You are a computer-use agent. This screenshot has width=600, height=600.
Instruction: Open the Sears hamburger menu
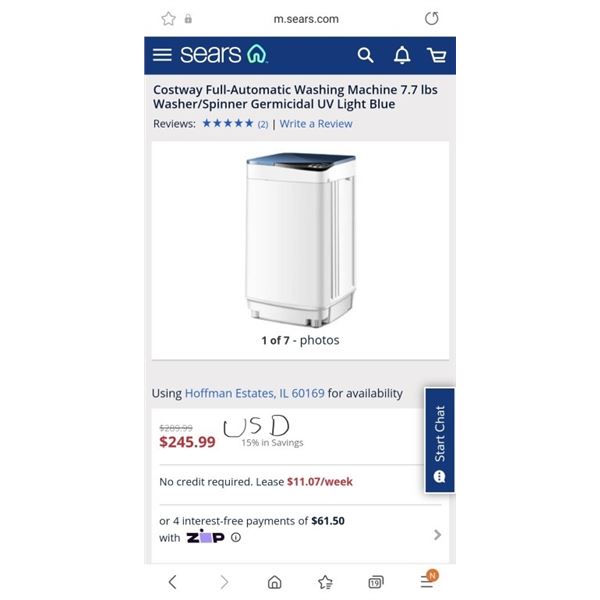tap(162, 55)
